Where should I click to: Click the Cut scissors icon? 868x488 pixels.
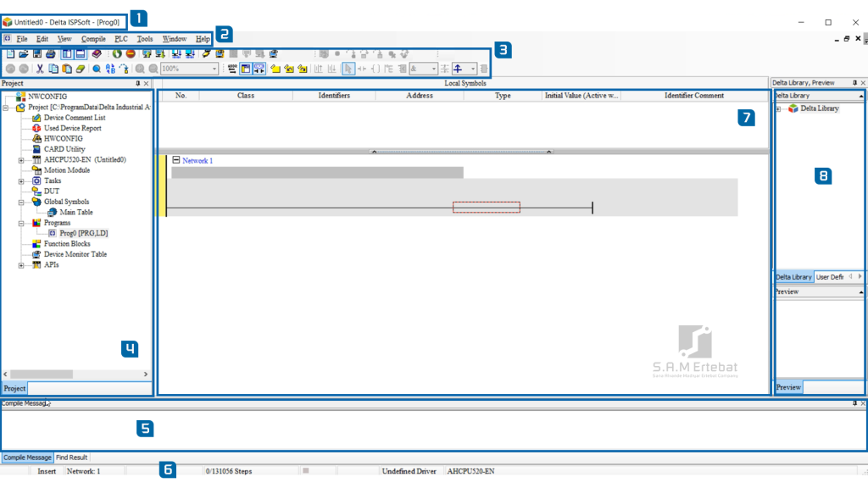click(x=40, y=69)
